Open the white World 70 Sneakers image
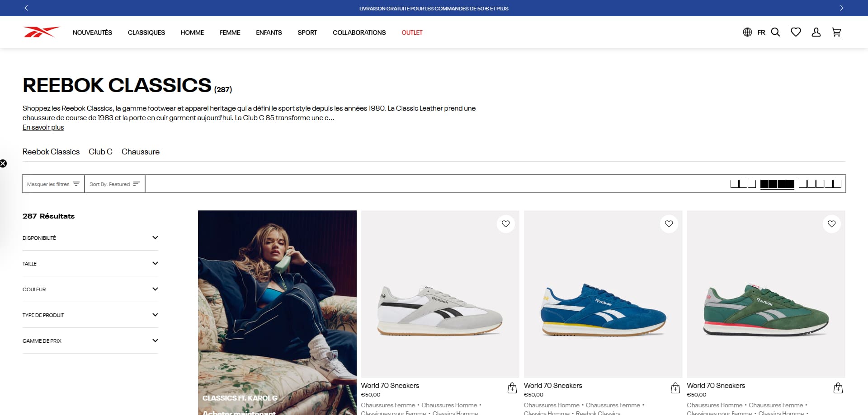 click(440, 294)
